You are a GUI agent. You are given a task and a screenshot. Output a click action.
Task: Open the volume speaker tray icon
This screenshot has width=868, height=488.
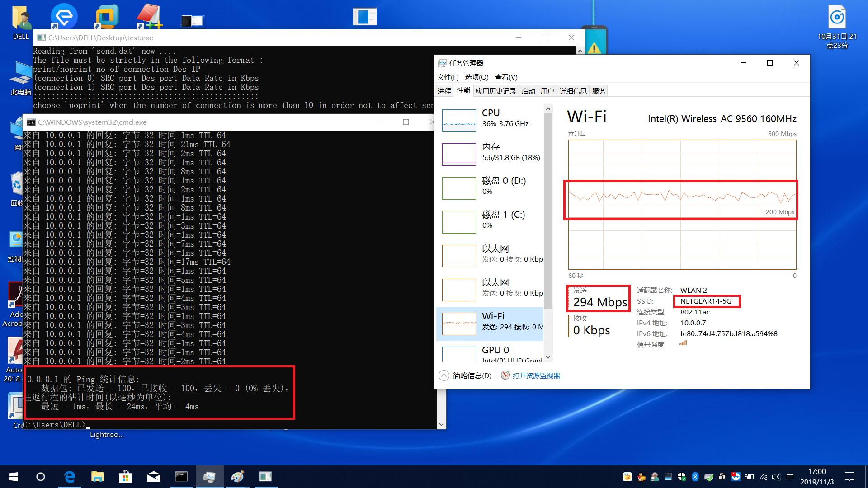[x=776, y=477]
